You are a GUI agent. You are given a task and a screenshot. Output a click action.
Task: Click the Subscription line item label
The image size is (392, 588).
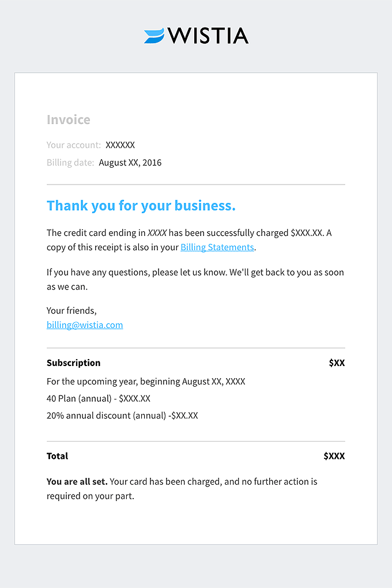(74, 363)
